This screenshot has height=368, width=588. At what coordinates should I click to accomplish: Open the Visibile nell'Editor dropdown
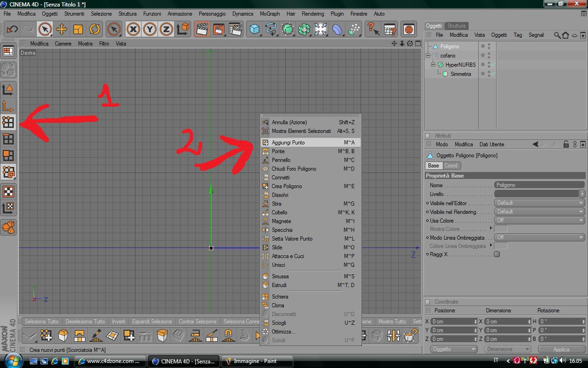(540, 203)
